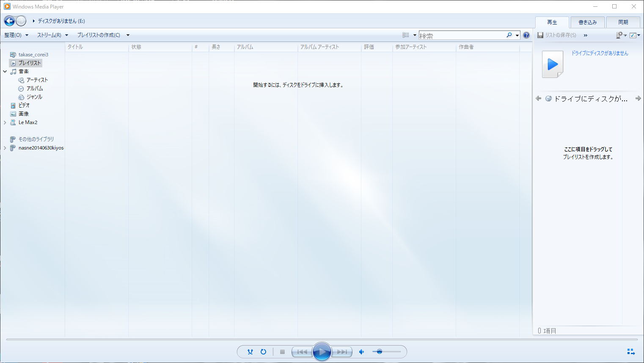The width and height of the screenshot is (644, 363).
Task: Click プレイリストの作成(C) button
Action: pos(99,35)
